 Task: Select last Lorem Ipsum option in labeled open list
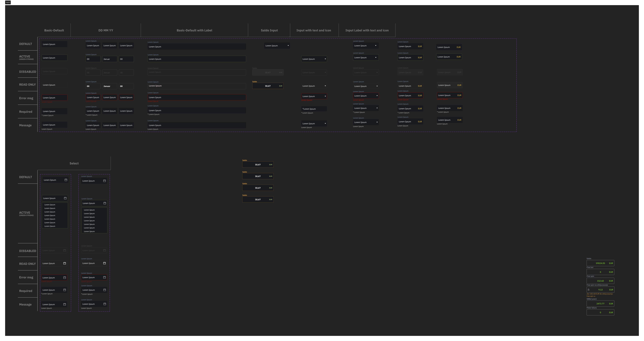coord(89,231)
